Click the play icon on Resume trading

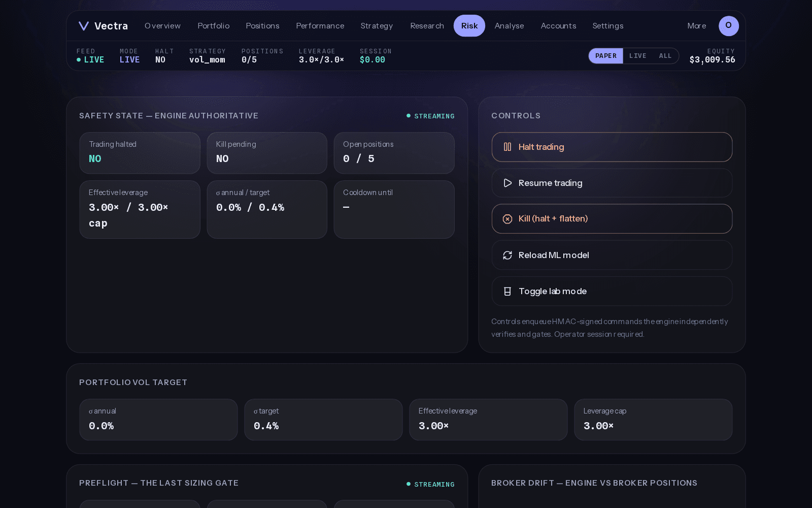(507, 183)
